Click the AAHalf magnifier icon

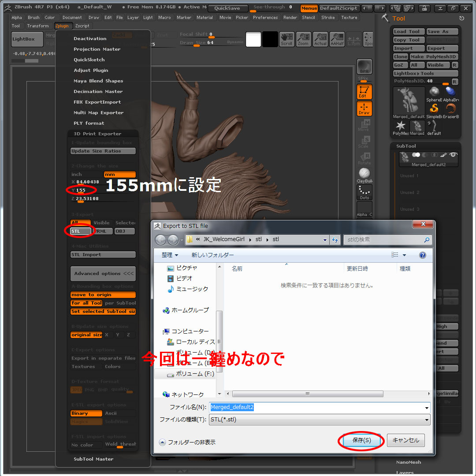click(x=337, y=39)
